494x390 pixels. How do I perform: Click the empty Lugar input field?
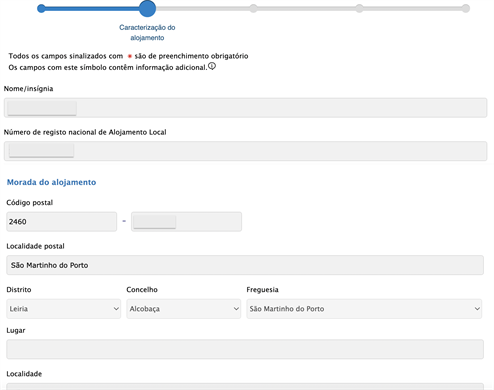coord(245,349)
